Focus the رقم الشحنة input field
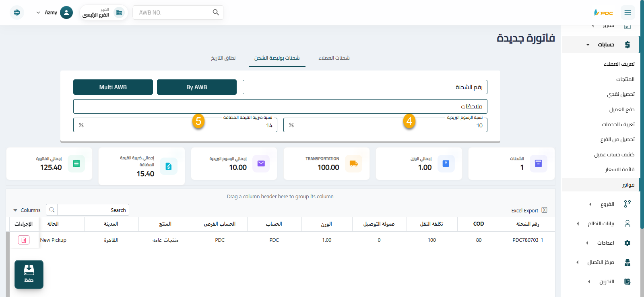The width and height of the screenshot is (644, 297). [365, 87]
